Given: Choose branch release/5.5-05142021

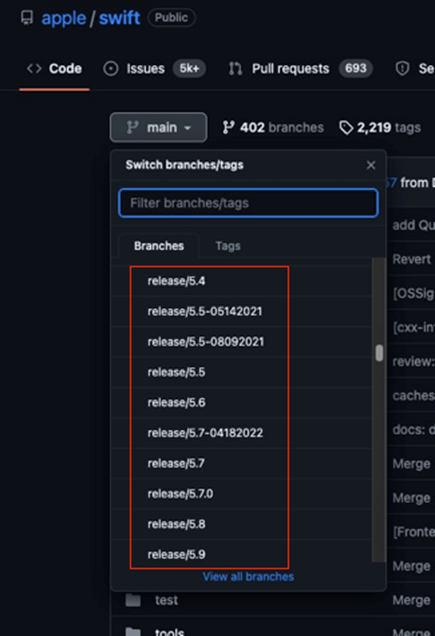Looking at the screenshot, I should [x=241, y=311].
